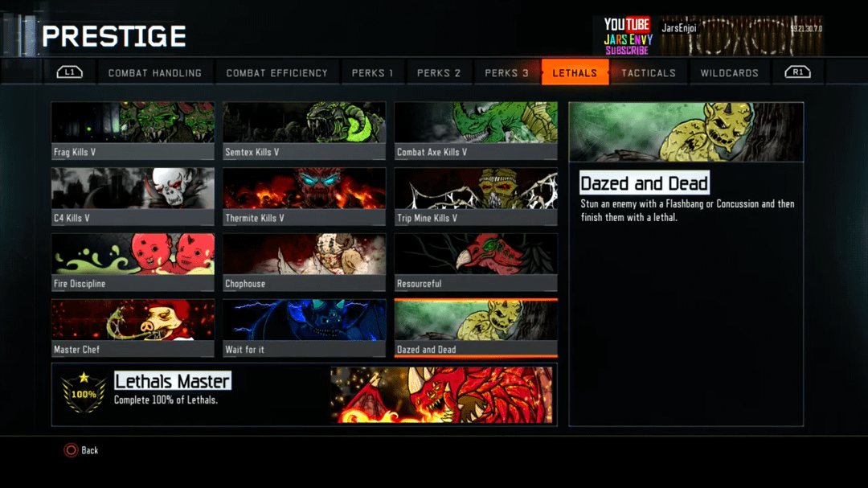This screenshot has width=868, height=488.
Task: Click the PRESTIGE screen heading
Action: [114, 36]
